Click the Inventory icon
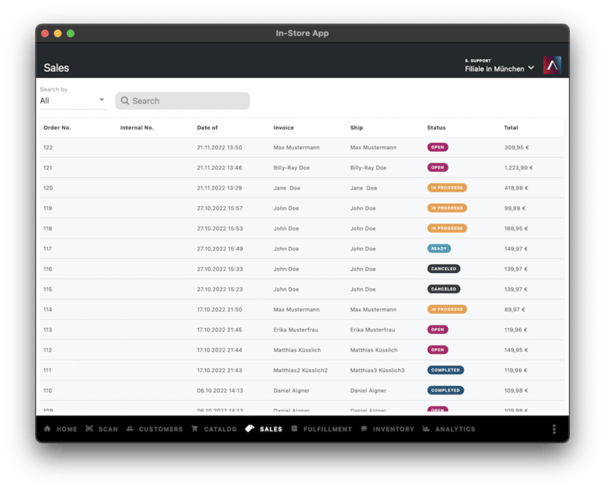The image size is (605, 490). pyautogui.click(x=364, y=429)
